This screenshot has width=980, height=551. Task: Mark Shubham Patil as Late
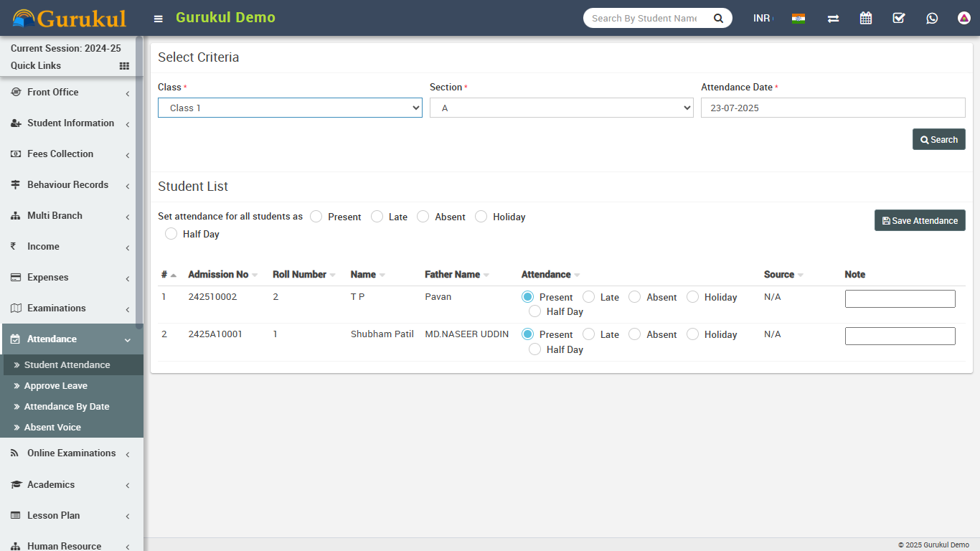coord(589,334)
